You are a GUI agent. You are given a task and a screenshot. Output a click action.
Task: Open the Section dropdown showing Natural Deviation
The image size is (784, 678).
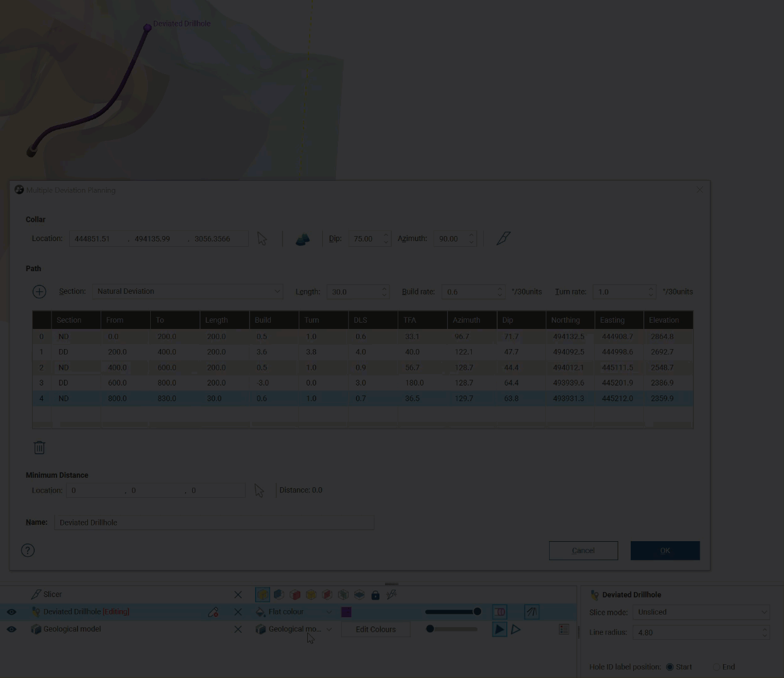[x=187, y=291]
